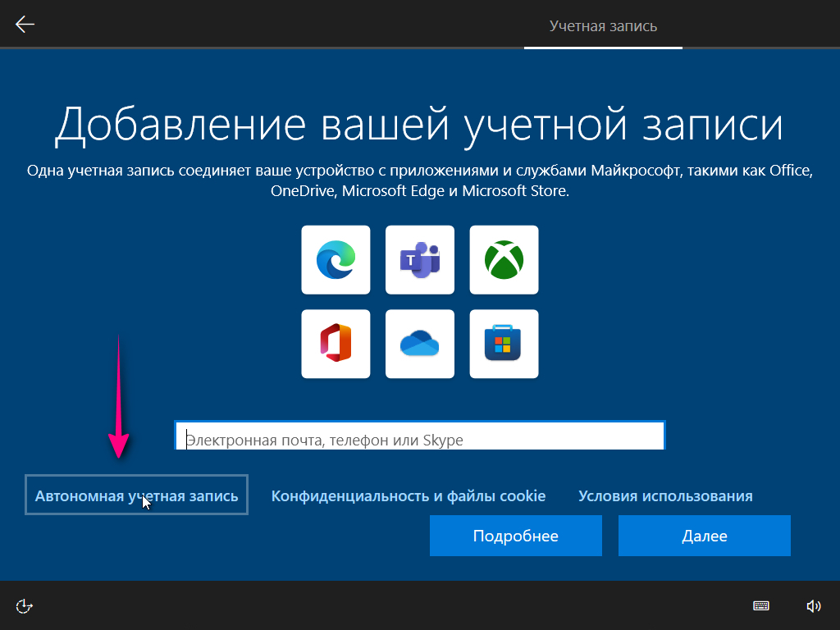Select the "Учетная запись" tab
The image size is (840, 630).
pos(603,26)
